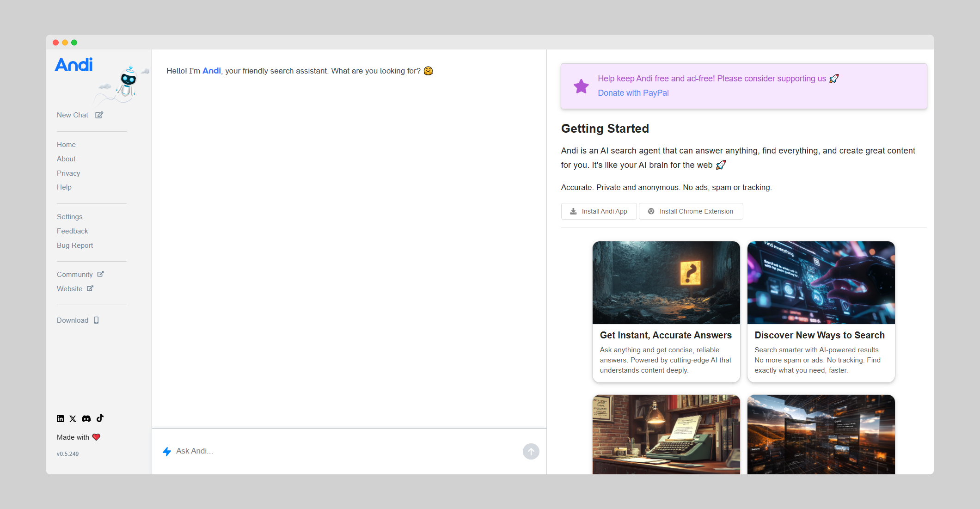Open the LinkedIn social icon

[61, 419]
